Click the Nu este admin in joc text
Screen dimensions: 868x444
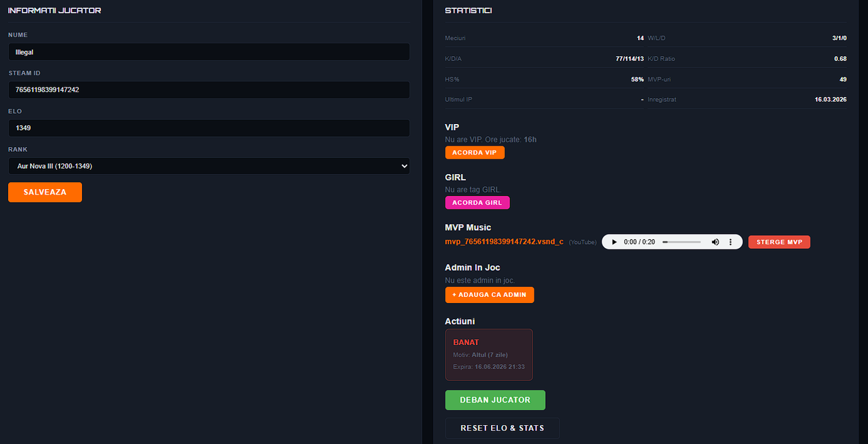(x=480, y=280)
